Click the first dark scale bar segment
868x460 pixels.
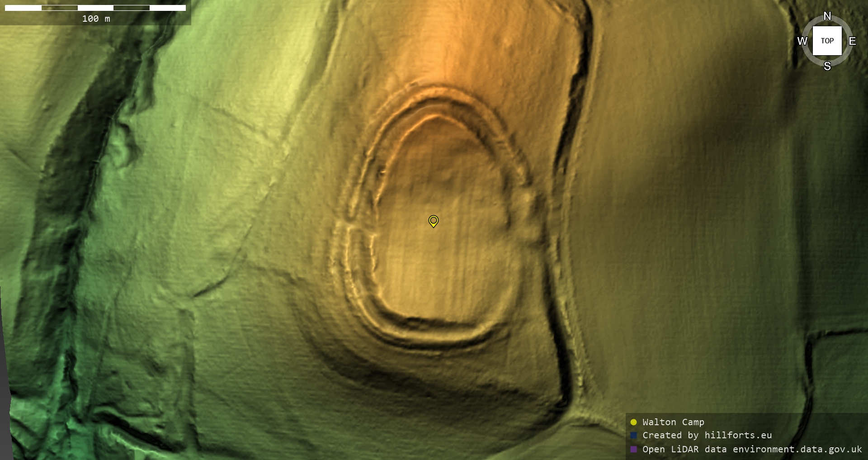pos(59,8)
